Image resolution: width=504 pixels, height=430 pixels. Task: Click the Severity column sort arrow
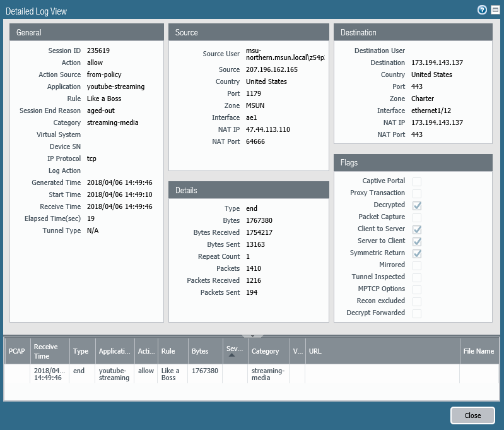click(x=233, y=355)
